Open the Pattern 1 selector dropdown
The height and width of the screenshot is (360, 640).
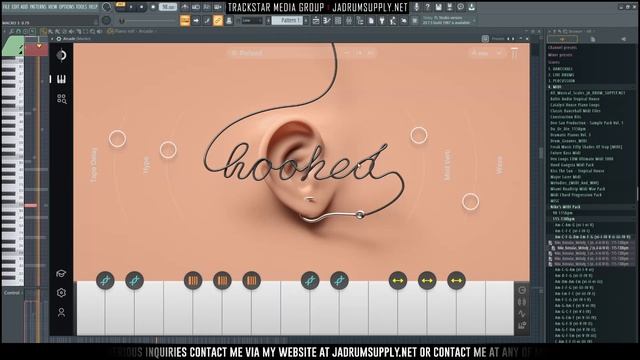[x=288, y=20]
